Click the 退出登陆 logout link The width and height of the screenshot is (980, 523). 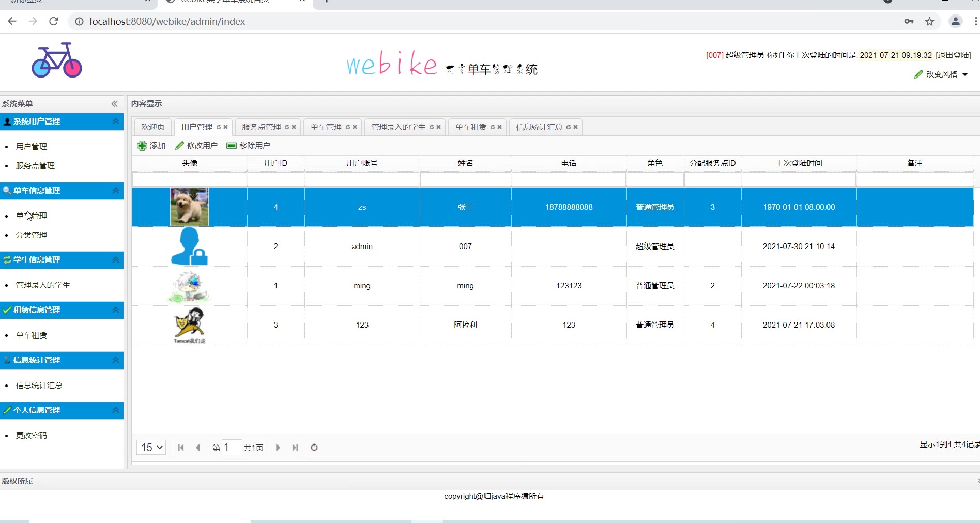click(953, 55)
